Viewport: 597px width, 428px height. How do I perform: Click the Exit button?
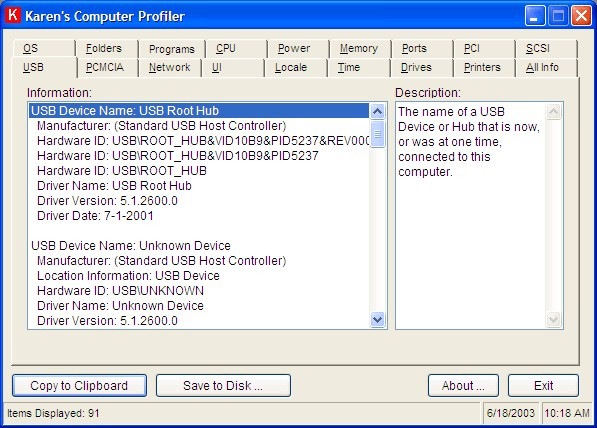[543, 385]
